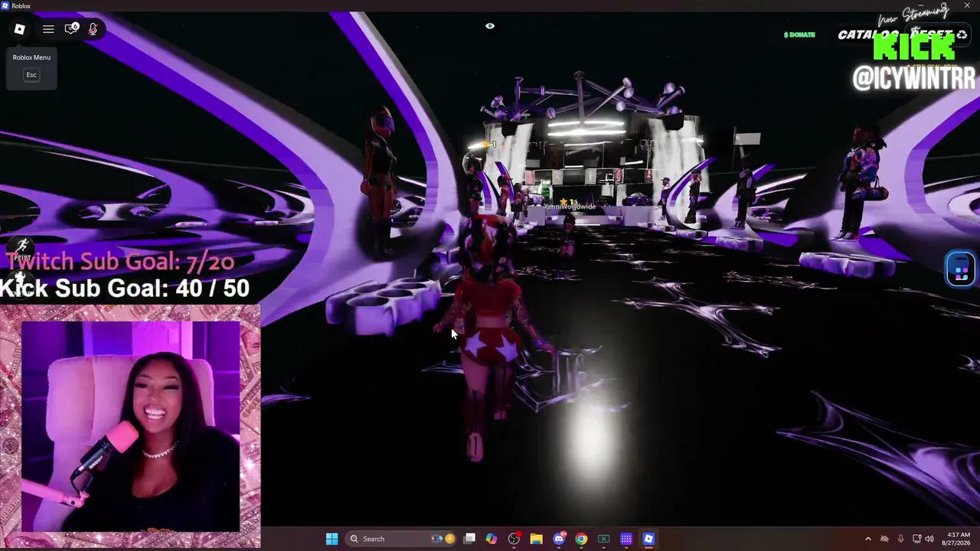The width and height of the screenshot is (980, 551).
Task: Open the Catalog button
Action: click(867, 34)
